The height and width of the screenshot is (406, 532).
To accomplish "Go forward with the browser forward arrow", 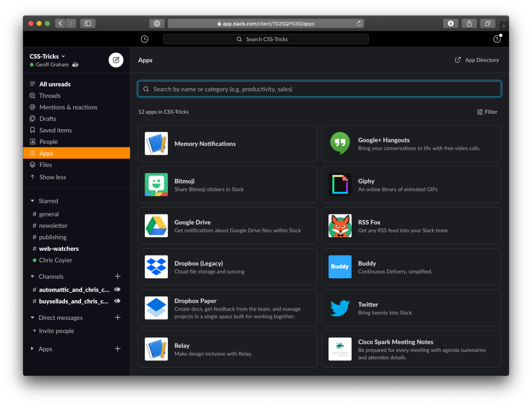I will tap(71, 23).
